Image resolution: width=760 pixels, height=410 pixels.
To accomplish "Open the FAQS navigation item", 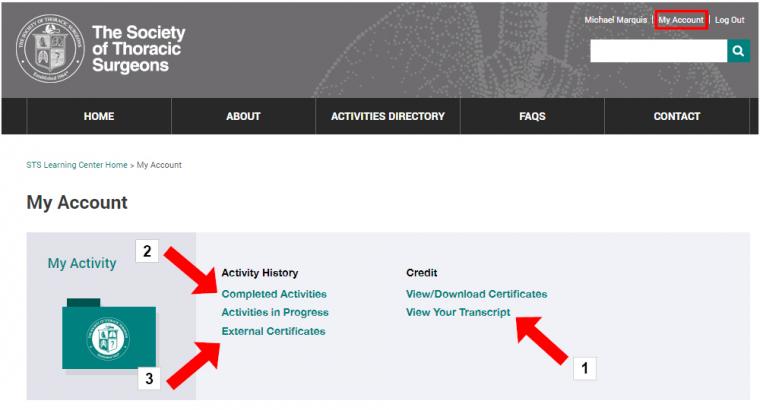I will [x=532, y=116].
